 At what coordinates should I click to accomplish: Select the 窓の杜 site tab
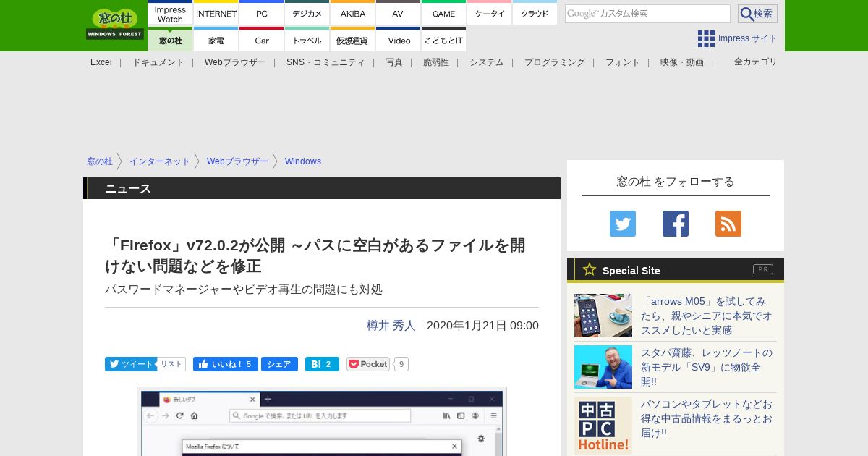pyautogui.click(x=171, y=40)
